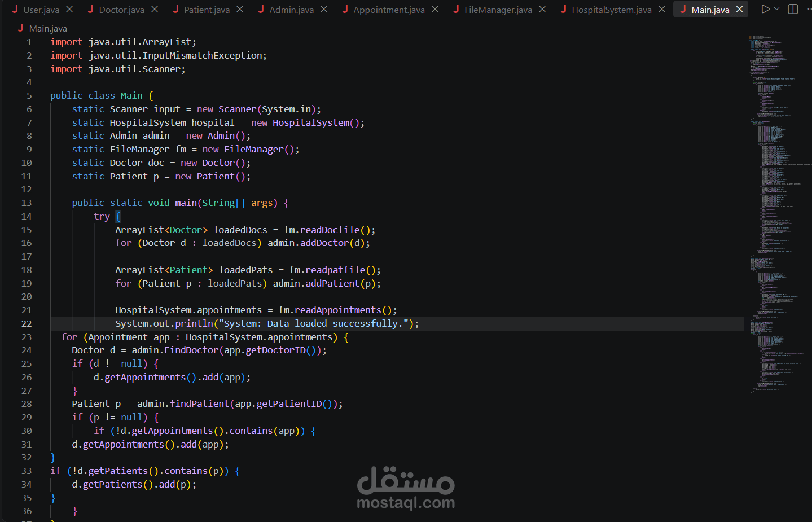The width and height of the screenshot is (812, 522).
Task: Open the run options dropdown arrow
Action: pos(777,9)
